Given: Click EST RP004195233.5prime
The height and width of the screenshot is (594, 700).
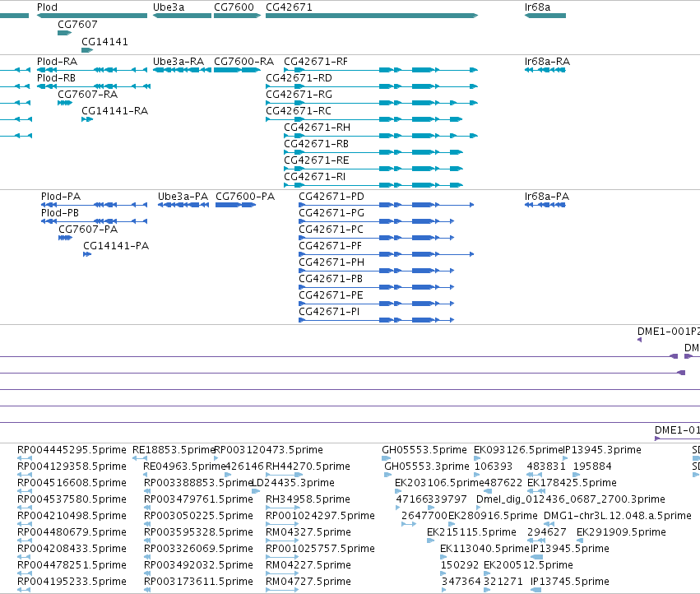Looking at the screenshot, I should [72, 582].
